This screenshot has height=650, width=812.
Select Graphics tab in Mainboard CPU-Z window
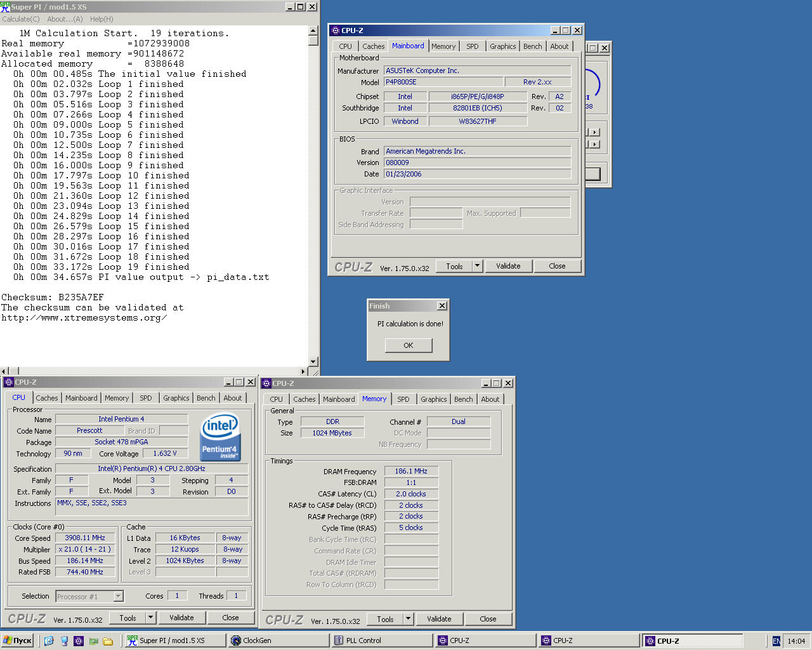(502, 46)
